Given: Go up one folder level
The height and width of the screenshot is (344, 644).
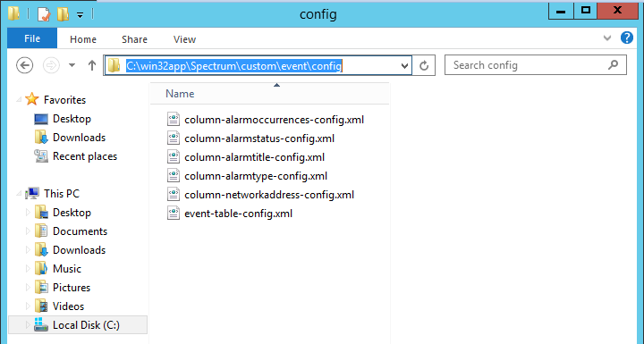Looking at the screenshot, I should [92, 65].
